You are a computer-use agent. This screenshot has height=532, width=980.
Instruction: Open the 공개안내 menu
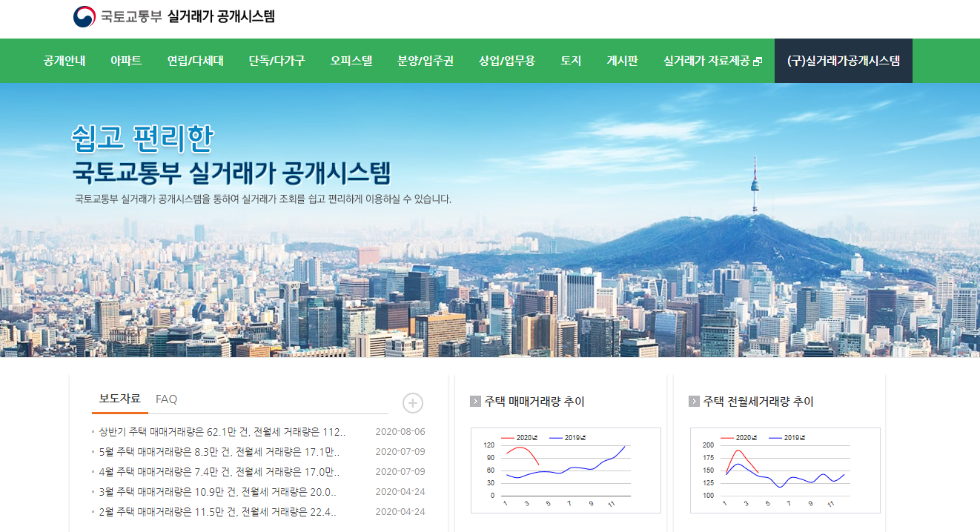[x=64, y=61]
